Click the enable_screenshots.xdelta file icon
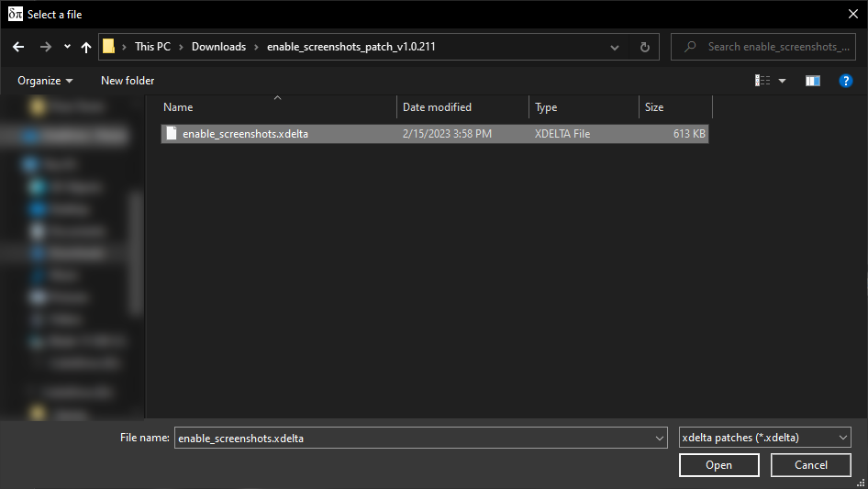 pos(171,134)
